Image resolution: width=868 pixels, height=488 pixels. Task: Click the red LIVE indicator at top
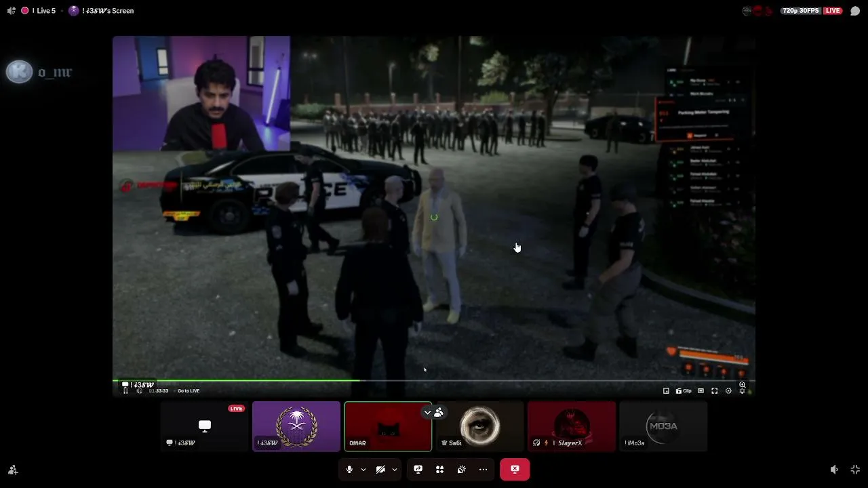(x=833, y=11)
